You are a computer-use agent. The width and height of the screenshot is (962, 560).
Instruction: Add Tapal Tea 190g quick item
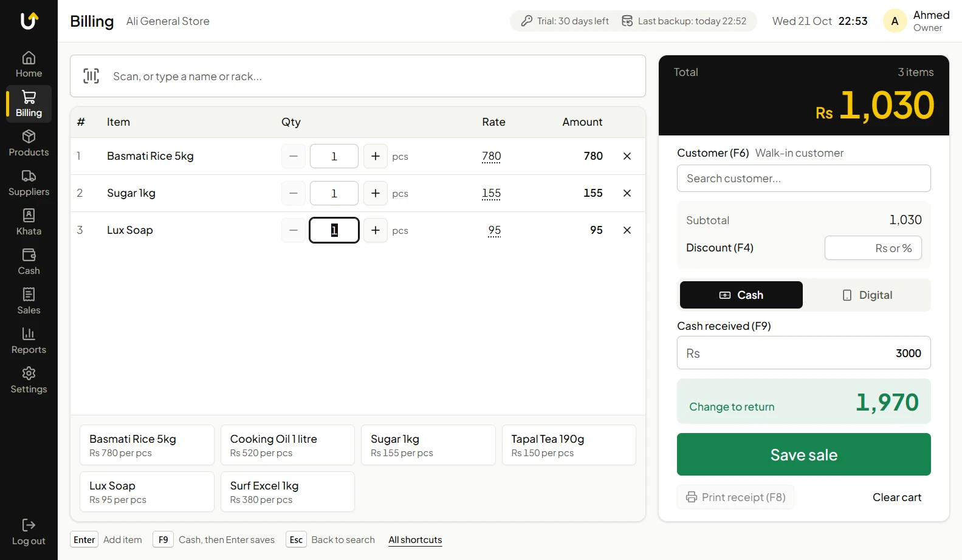pyautogui.click(x=569, y=445)
